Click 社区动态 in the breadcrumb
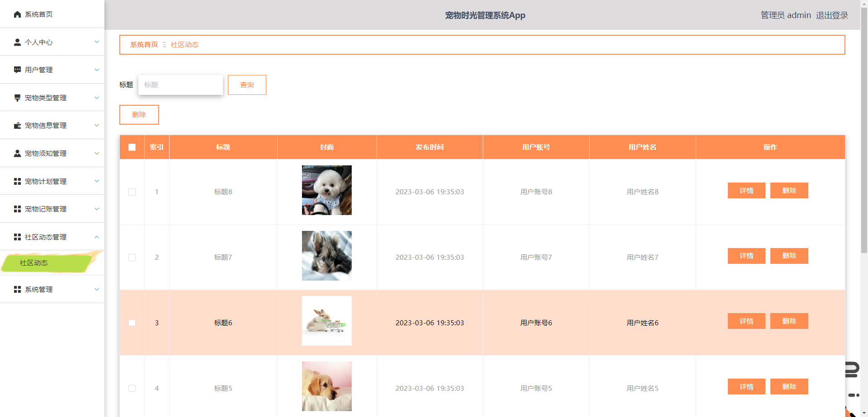 pyautogui.click(x=184, y=44)
